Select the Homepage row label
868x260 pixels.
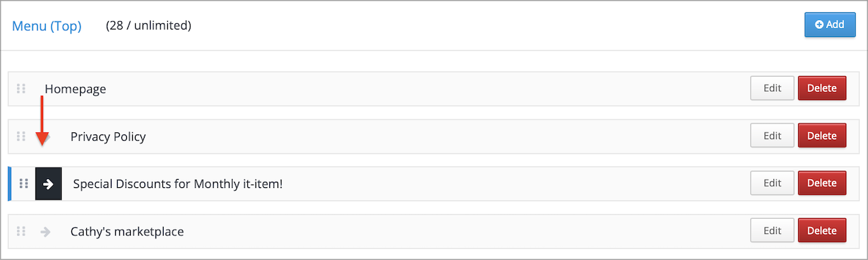(75, 89)
